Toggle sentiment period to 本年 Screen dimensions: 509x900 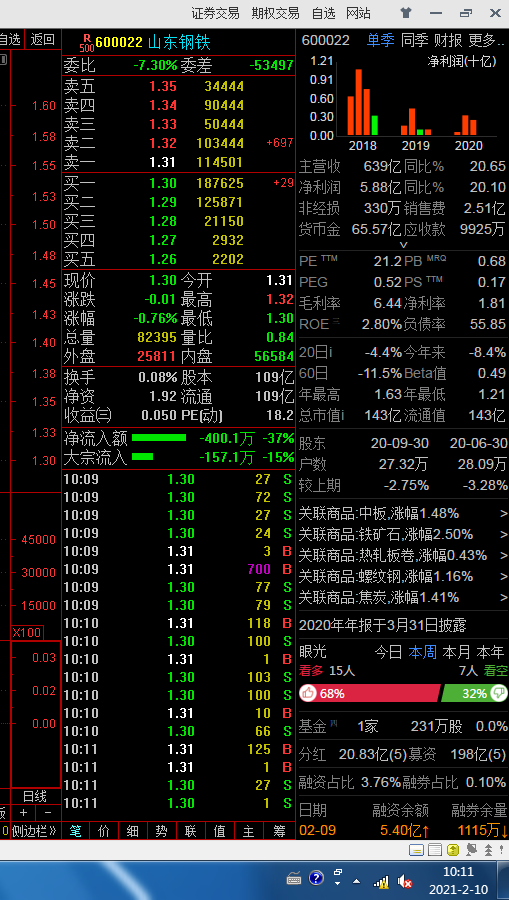pyautogui.click(x=490, y=652)
